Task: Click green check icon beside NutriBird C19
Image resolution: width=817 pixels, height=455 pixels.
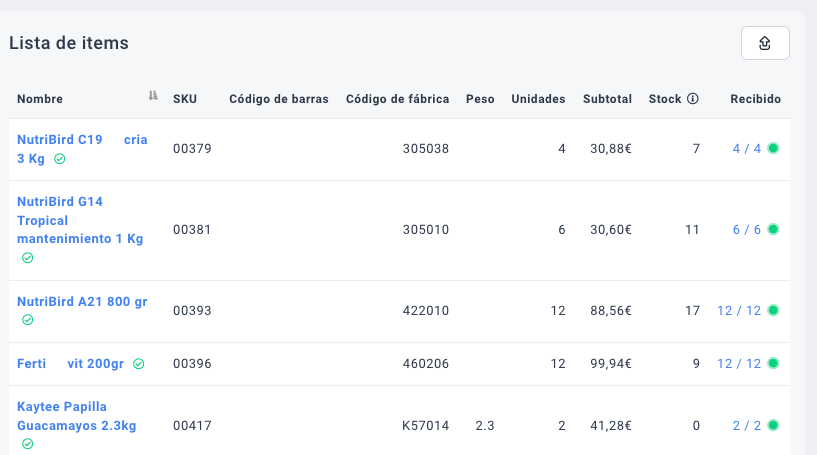Action: pyautogui.click(x=60, y=159)
